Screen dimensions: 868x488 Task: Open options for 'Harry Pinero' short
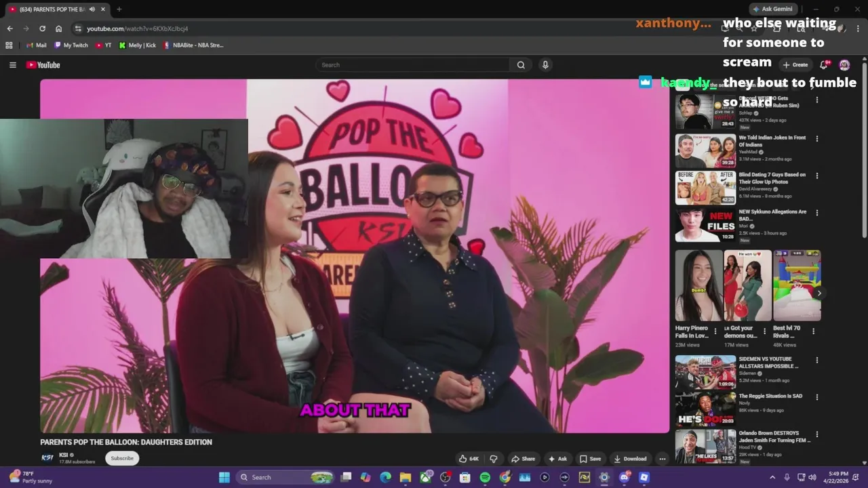(x=715, y=331)
